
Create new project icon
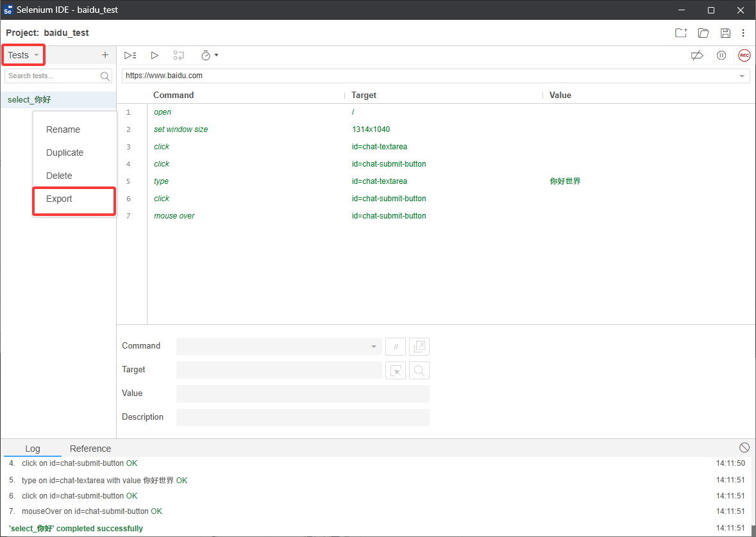681,33
